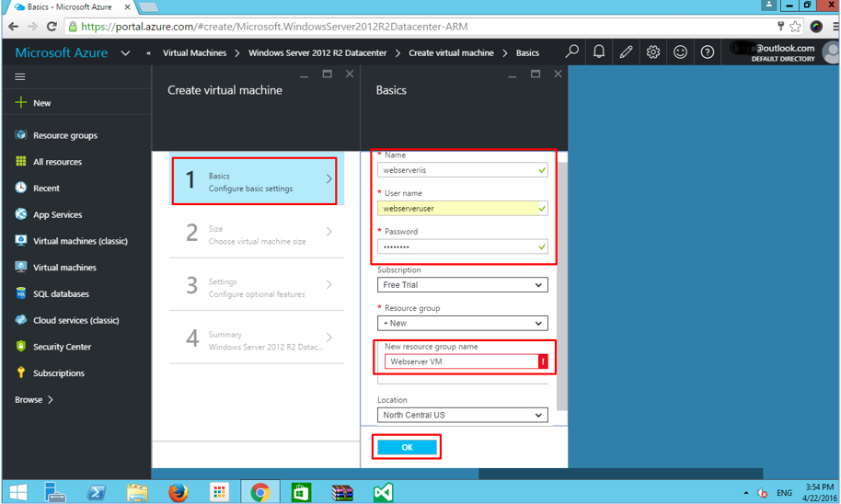Toggle the hamburger sidebar menu
The image size is (841, 504).
(x=20, y=76)
